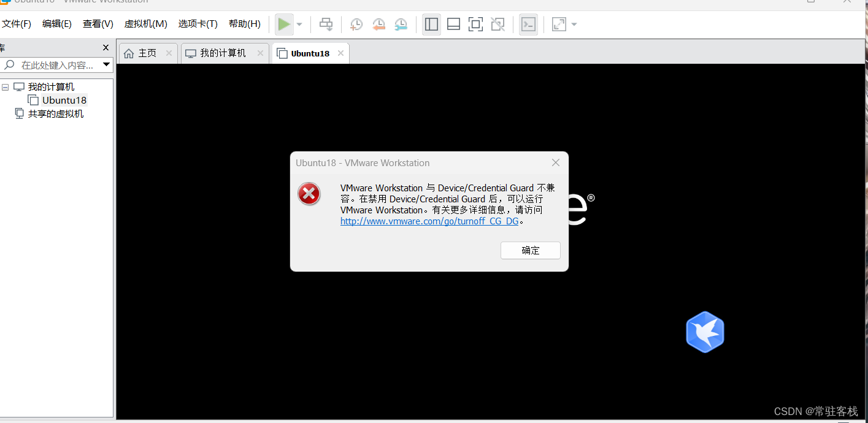Screen dimensions: 868x423
Task: Toggle the library sidebar view icon
Action: coord(431,25)
